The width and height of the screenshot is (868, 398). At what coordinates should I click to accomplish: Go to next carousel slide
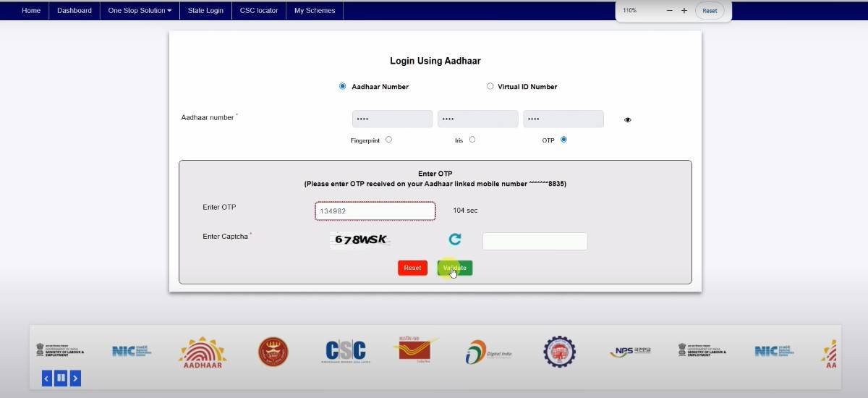point(75,378)
